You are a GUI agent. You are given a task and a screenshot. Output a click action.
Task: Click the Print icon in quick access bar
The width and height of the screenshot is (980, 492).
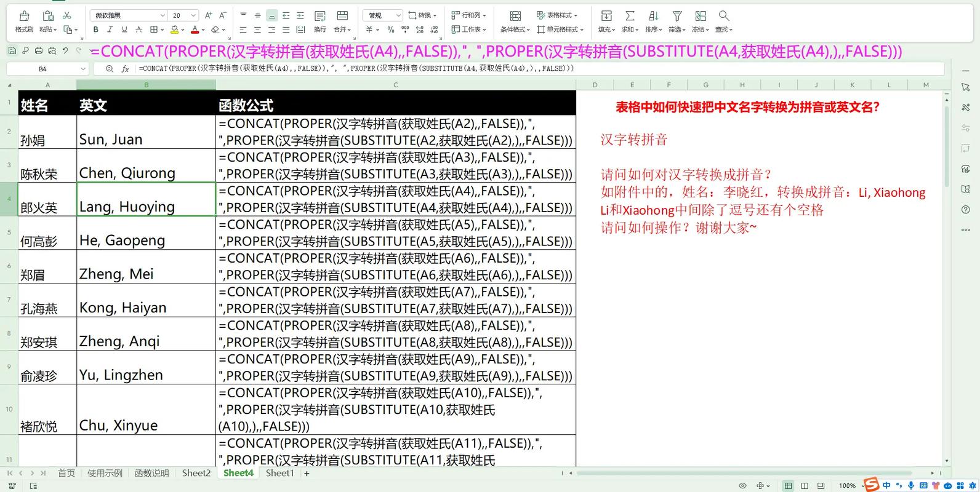coord(39,50)
